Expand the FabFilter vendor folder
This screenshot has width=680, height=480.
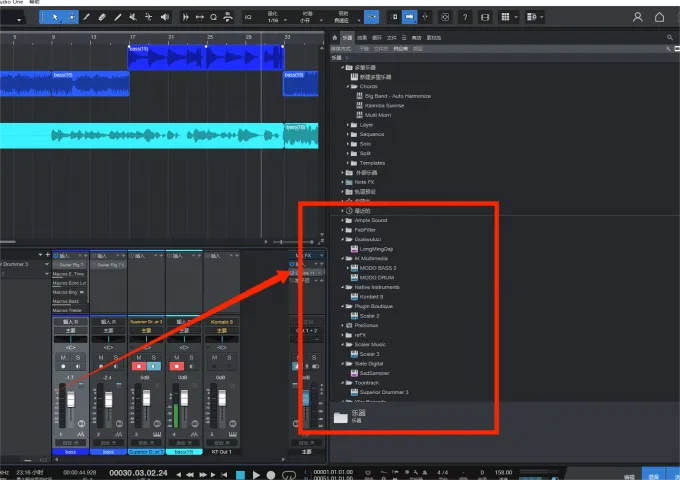click(343, 230)
